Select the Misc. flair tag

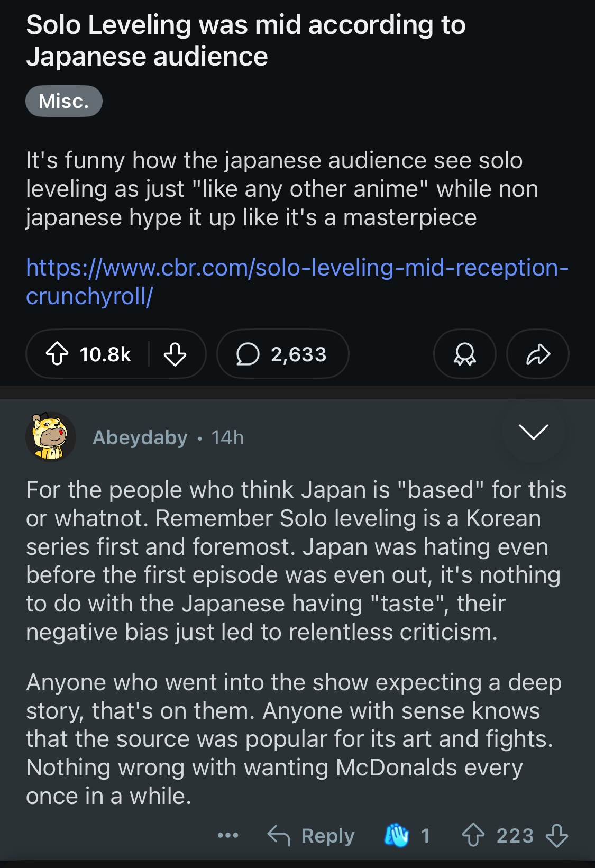[63, 101]
